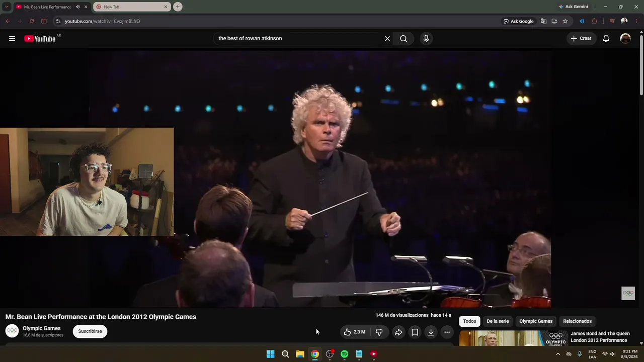This screenshot has height=362, width=644.
Task: Open more actions three-dot menu
Action: (447, 332)
